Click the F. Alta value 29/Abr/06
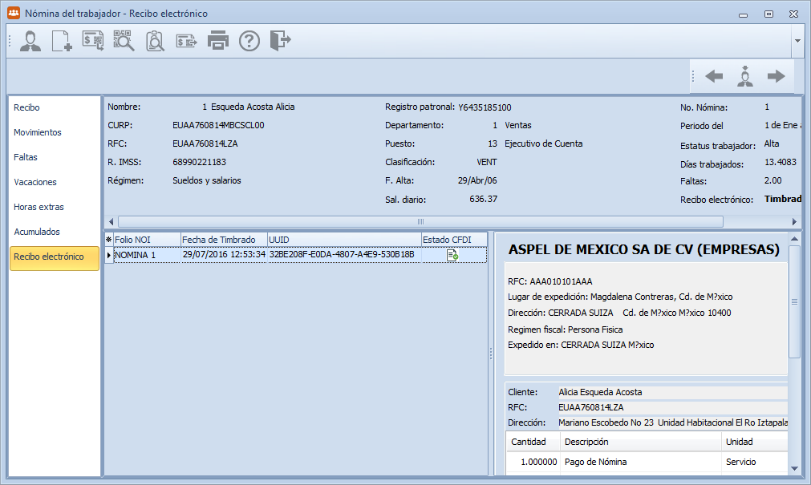811x485 pixels. tap(477, 180)
